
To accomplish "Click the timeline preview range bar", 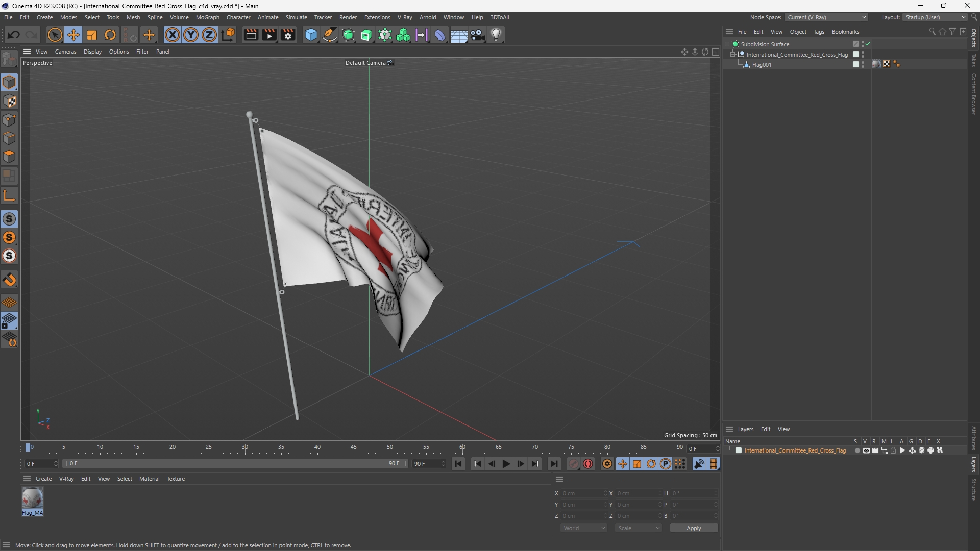I will pyautogui.click(x=235, y=464).
